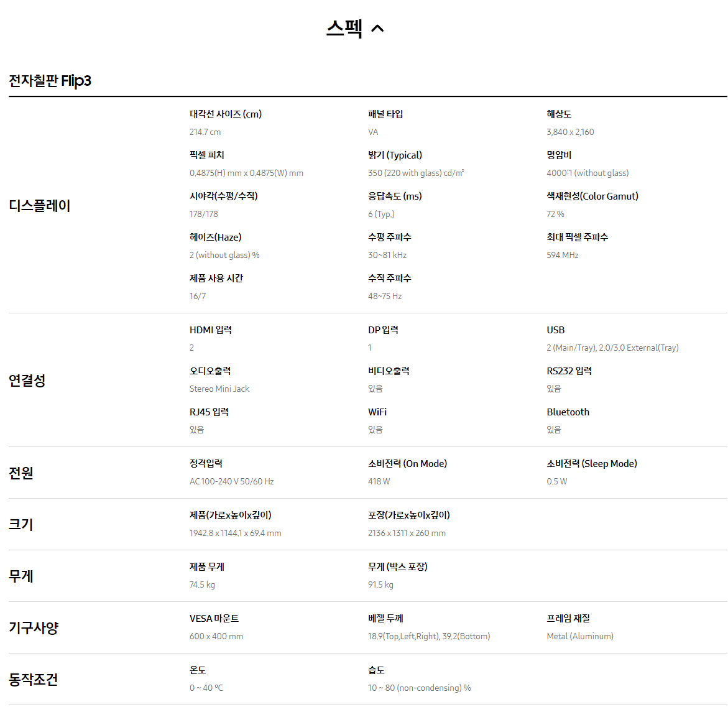
Task: Click the 0.5 W sleep mode value
Action: pyautogui.click(x=557, y=481)
